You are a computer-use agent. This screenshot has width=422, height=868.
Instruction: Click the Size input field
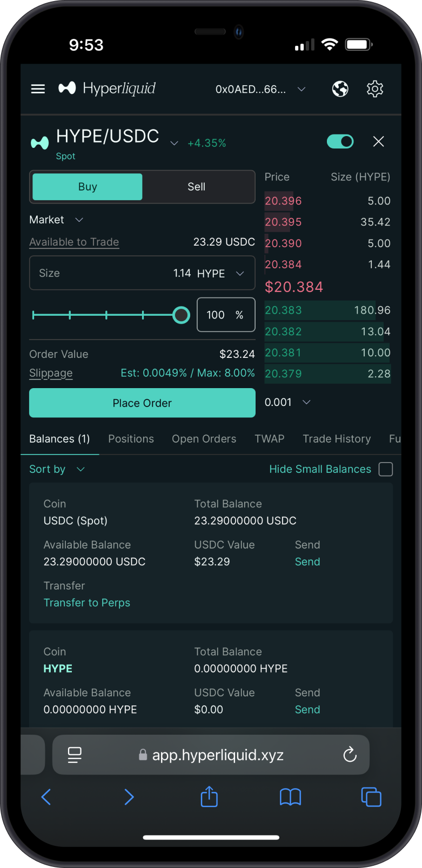tap(142, 273)
